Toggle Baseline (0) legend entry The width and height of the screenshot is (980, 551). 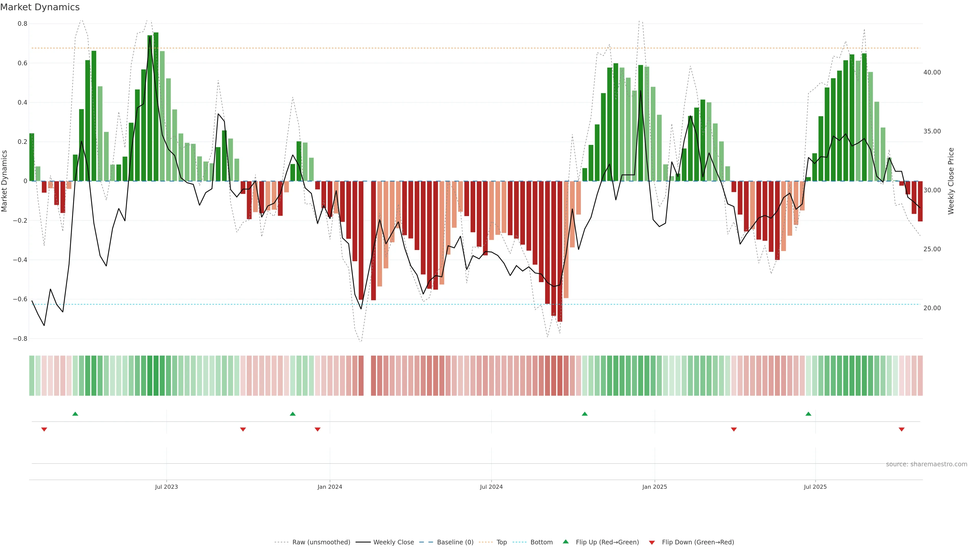(455, 542)
